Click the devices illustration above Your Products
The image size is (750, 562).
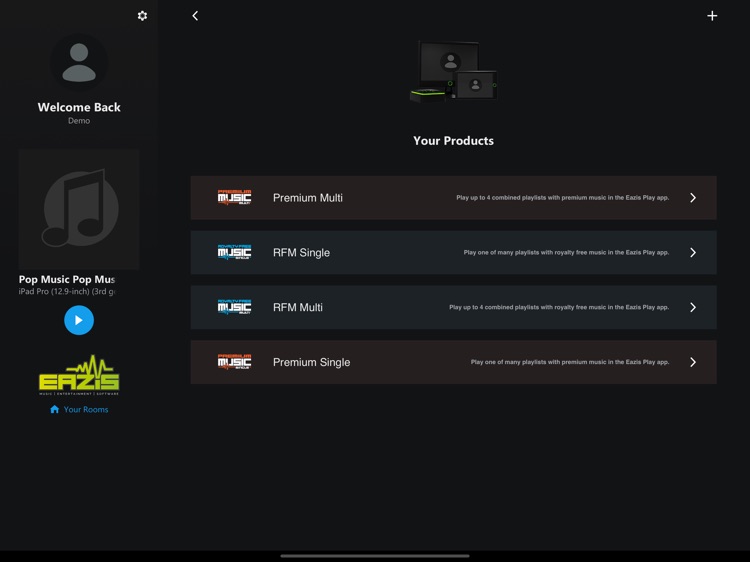(x=453, y=71)
